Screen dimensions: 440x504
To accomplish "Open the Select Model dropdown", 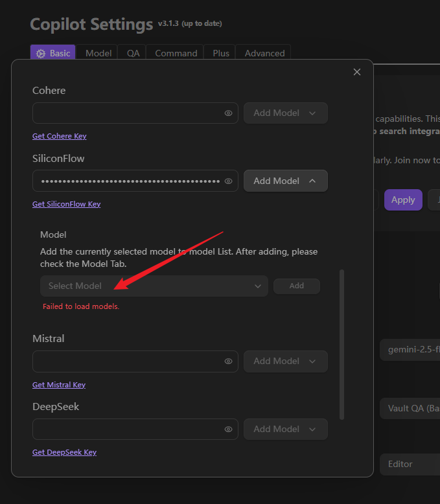I will pos(154,286).
